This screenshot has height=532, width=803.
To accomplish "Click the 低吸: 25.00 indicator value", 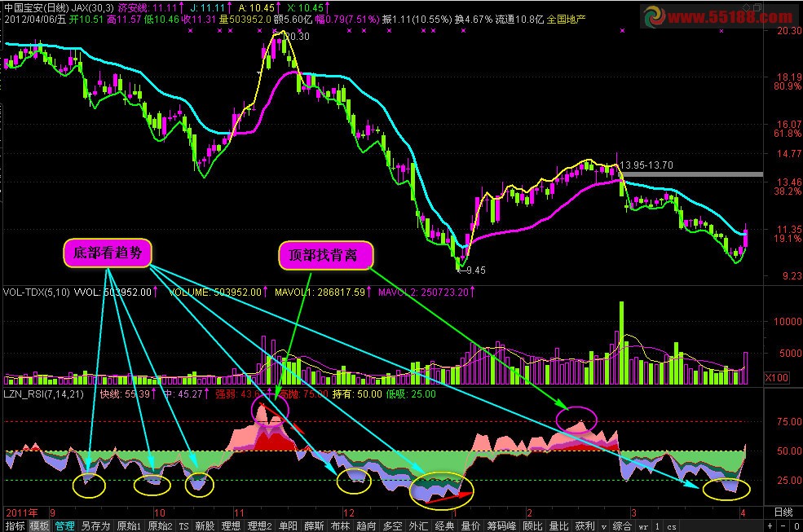I will pyautogui.click(x=411, y=394).
